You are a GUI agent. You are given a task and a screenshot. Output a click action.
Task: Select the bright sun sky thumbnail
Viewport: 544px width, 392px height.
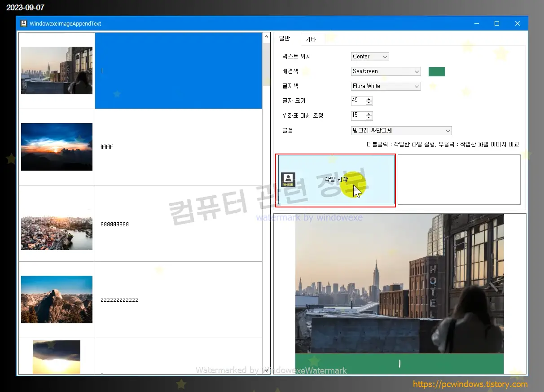(57, 357)
